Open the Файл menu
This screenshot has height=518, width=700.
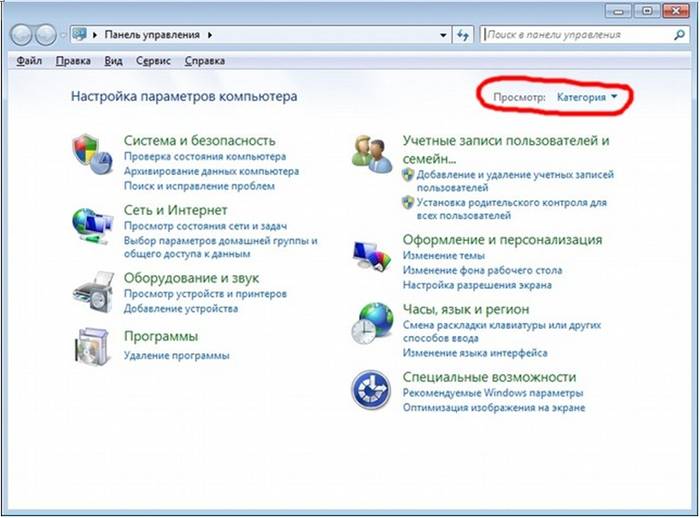click(29, 61)
